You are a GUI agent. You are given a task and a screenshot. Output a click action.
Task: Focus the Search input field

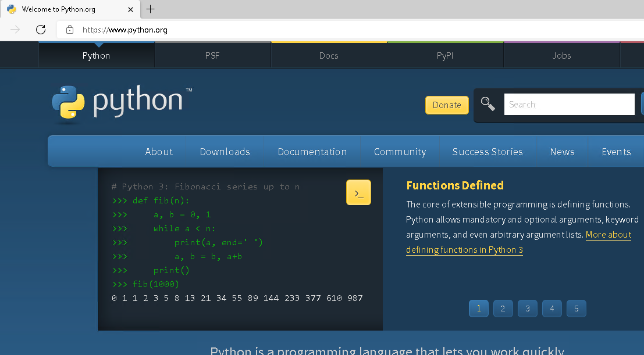click(x=570, y=104)
